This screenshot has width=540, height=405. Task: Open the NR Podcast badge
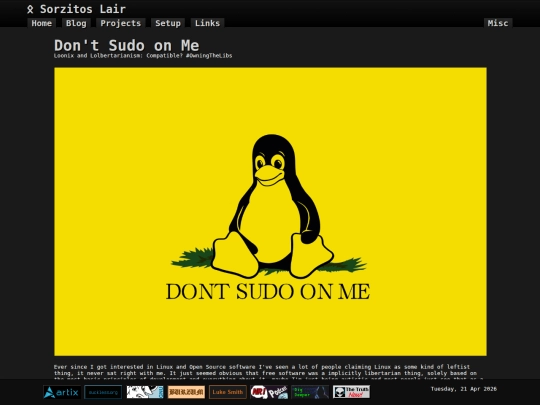pyautogui.click(x=269, y=392)
